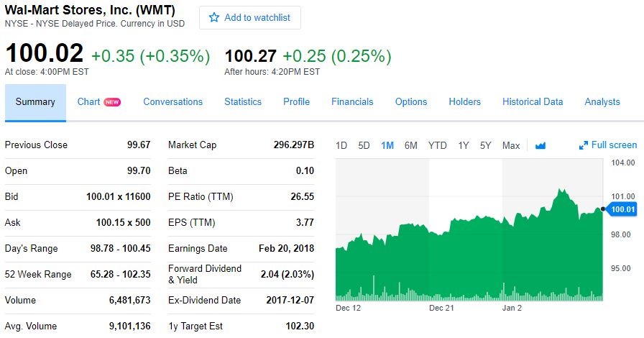Click the Add to watchlist button
This screenshot has width=644, height=338.
coord(250,18)
